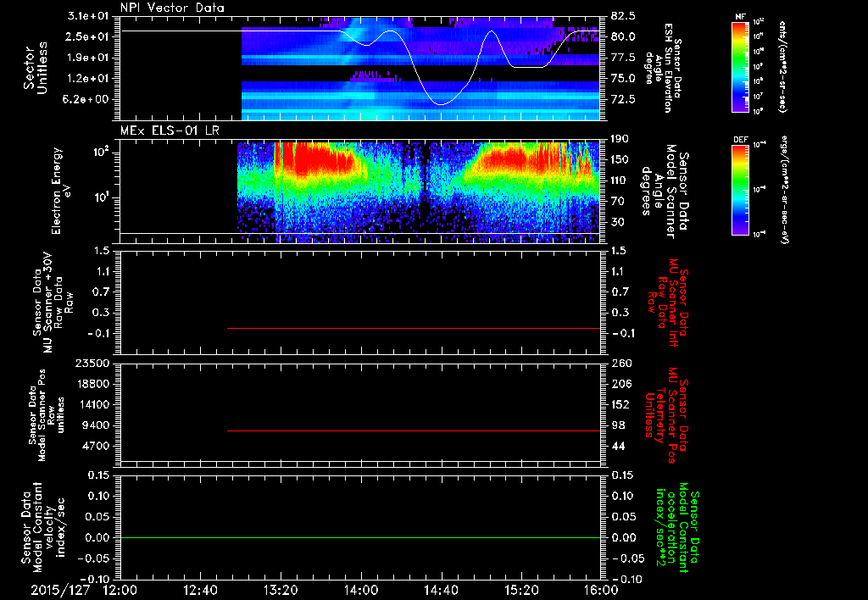The width and height of the screenshot is (868, 600).
Task: Click the '98' telemetry tick value
Action: click(618, 425)
